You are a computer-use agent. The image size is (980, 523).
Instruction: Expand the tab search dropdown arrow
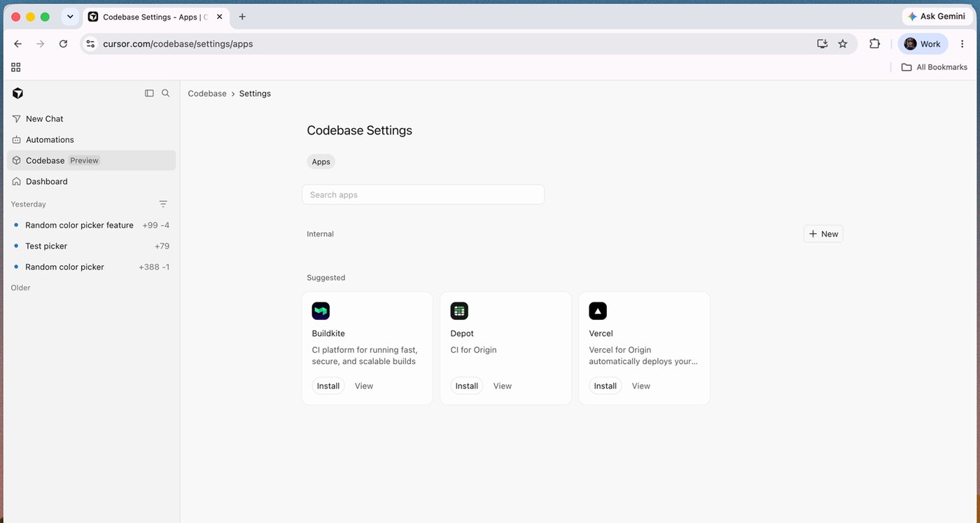[x=70, y=17]
